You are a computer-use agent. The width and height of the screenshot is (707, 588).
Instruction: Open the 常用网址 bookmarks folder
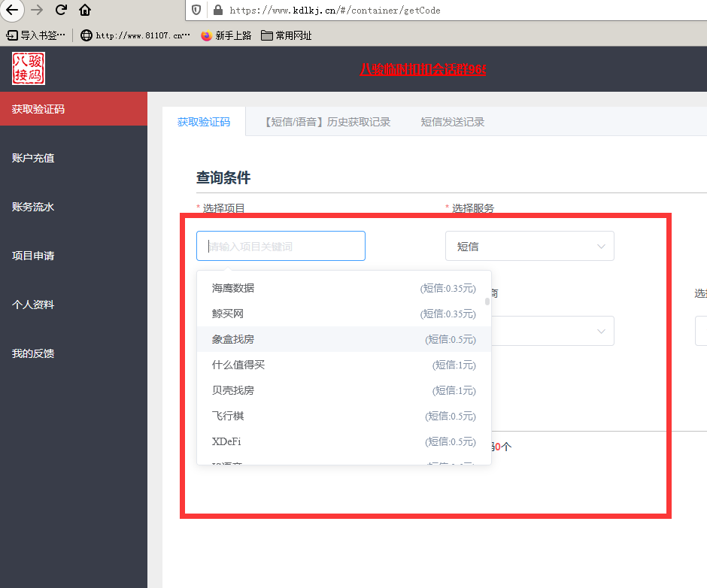[x=286, y=35]
